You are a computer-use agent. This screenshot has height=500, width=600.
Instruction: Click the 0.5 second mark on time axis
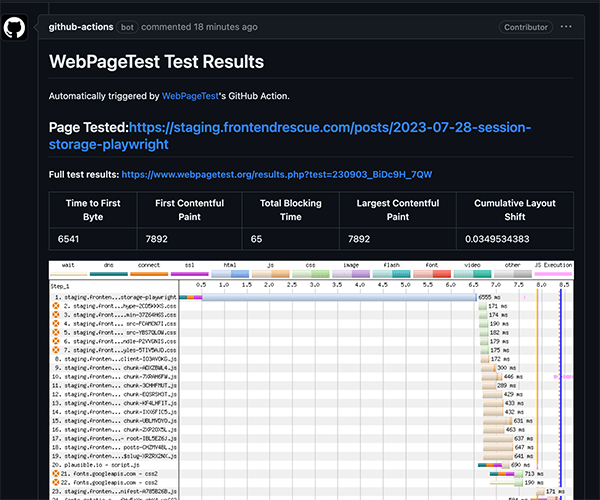pos(201,285)
